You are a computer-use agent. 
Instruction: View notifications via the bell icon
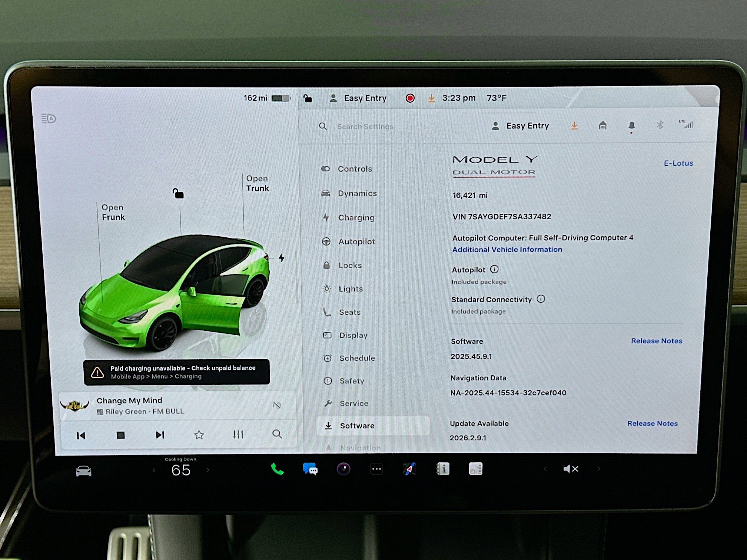(632, 126)
